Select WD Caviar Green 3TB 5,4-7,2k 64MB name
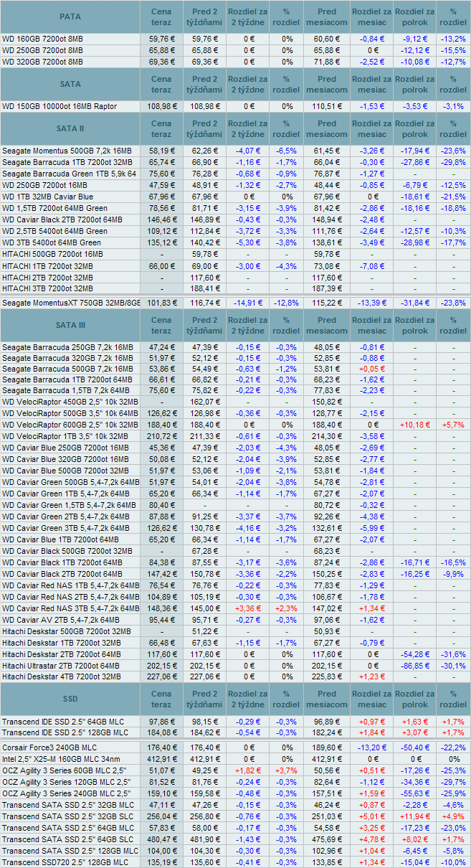 (70, 528)
